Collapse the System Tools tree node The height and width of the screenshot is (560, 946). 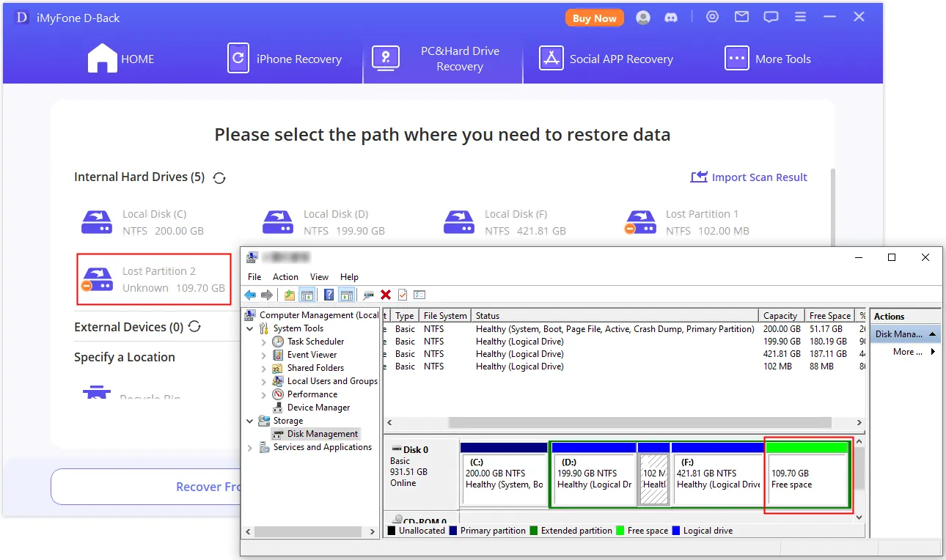tap(251, 328)
